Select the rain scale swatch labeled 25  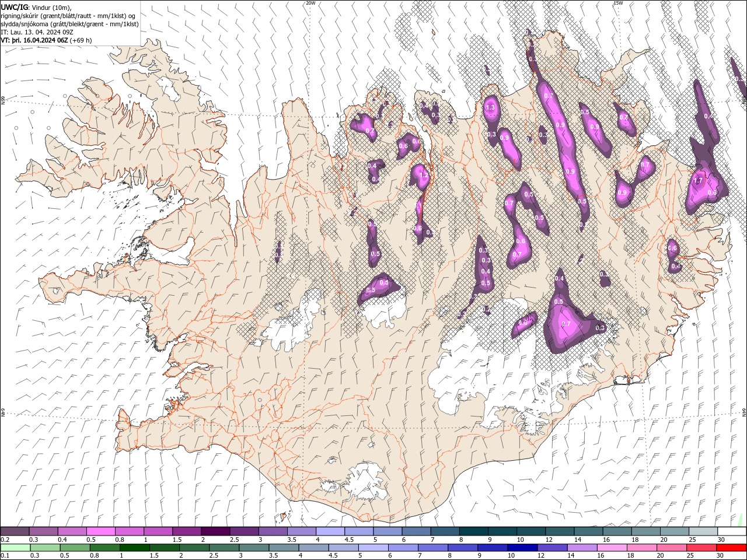click(701, 548)
